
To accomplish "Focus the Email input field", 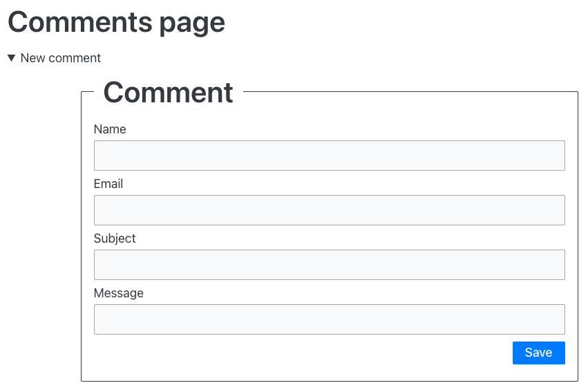I will pyautogui.click(x=330, y=210).
